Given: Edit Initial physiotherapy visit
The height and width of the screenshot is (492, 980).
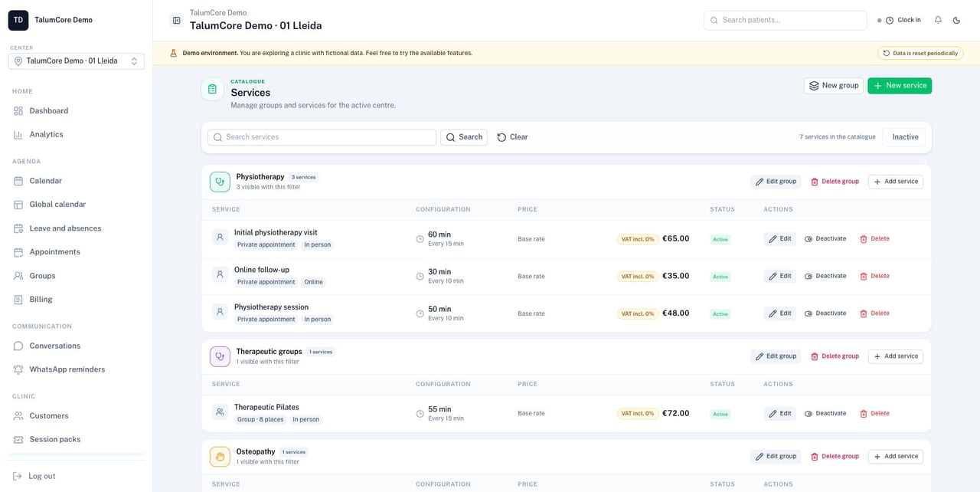Looking at the screenshot, I should point(780,239).
